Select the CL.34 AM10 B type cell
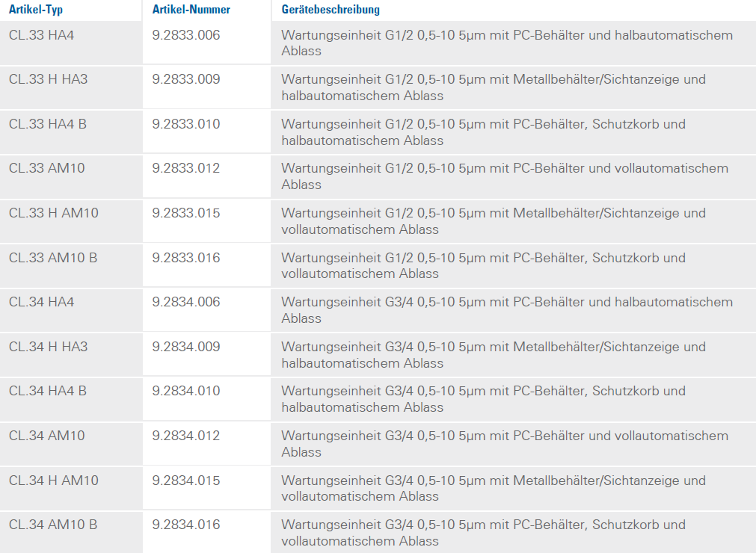Image resolution: width=756 pixels, height=553 pixels. [53, 525]
